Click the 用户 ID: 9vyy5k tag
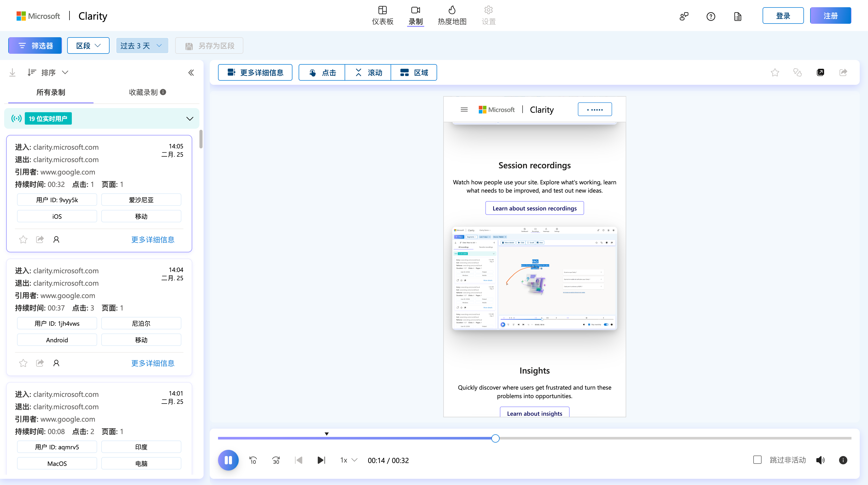The image size is (868, 485). pyautogui.click(x=57, y=200)
